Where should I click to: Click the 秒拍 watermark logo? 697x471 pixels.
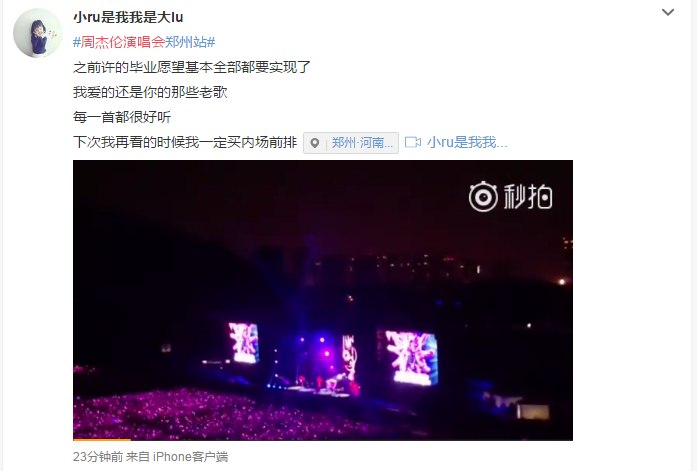(x=510, y=196)
